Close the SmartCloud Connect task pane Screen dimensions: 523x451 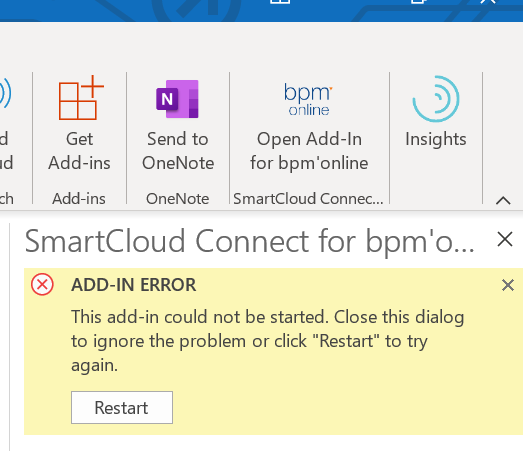[x=505, y=240]
